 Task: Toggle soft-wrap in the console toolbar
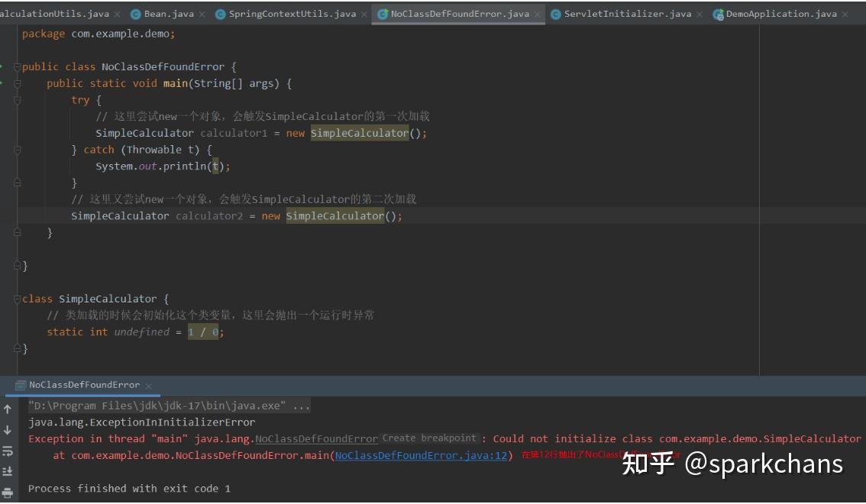7,450
